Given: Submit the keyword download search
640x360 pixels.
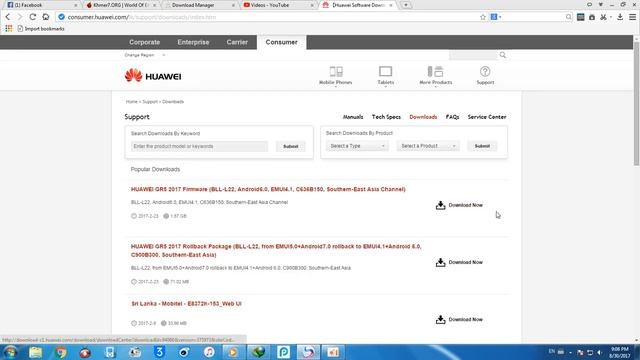Looking at the screenshot, I should click(291, 146).
